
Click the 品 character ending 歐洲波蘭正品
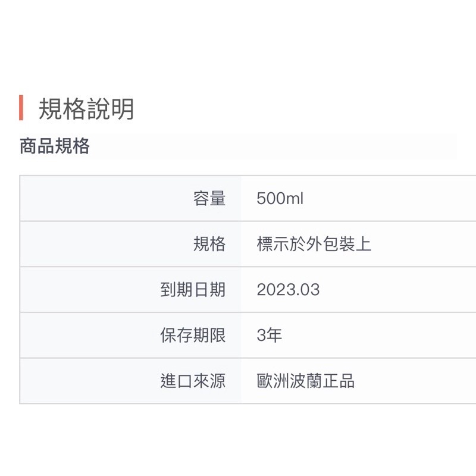(x=347, y=381)
